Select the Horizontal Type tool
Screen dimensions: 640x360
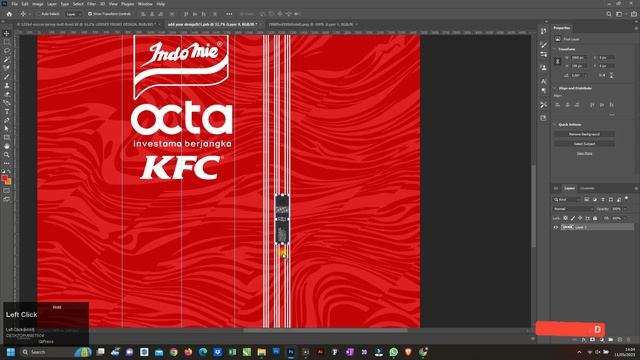(x=7, y=111)
